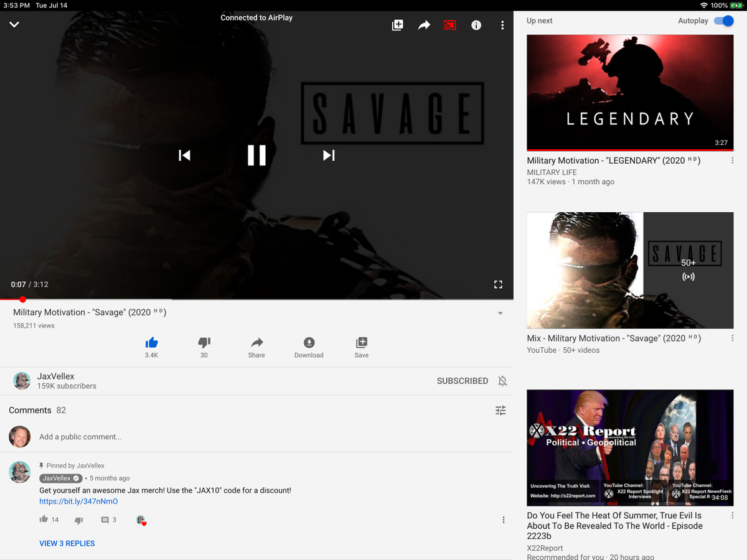Click the Comments 82 header
This screenshot has width=747, height=560.
(37, 410)
